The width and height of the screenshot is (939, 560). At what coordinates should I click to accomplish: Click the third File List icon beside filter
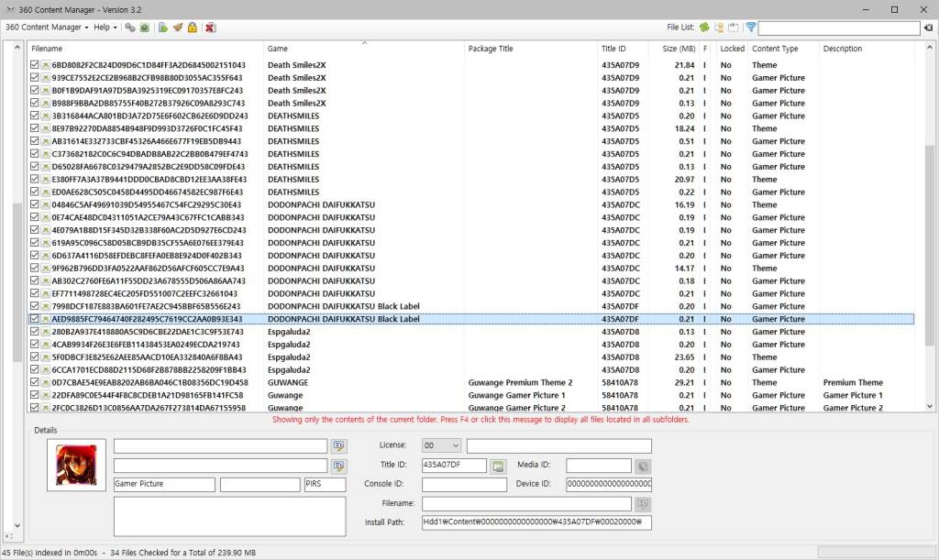tap(734, 27)
